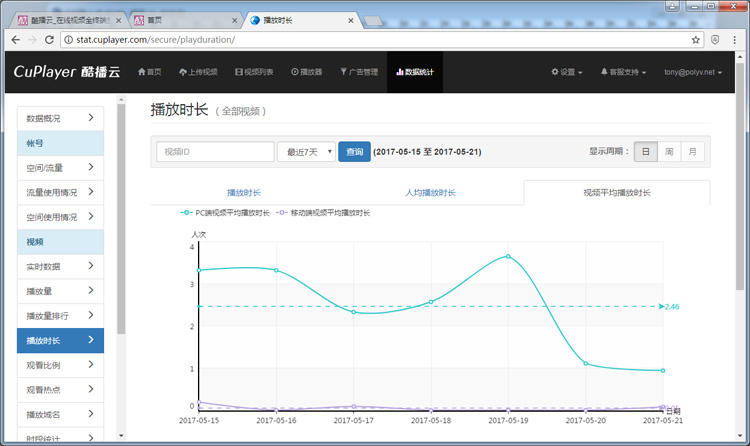Open 播放器 player section
Screen dimensions: 750x446
(307, 72)
